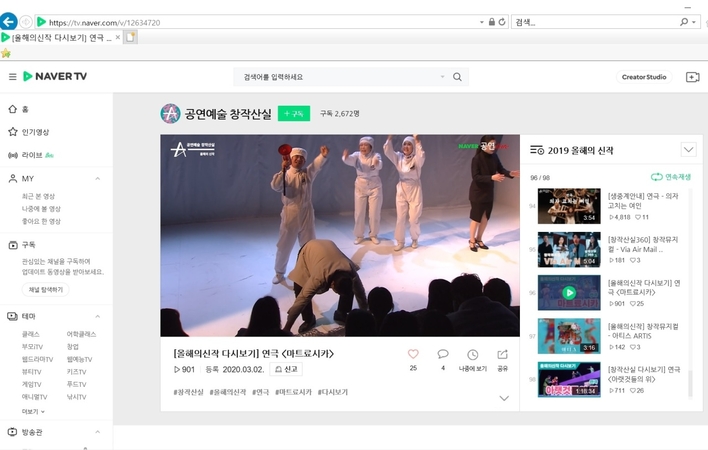Image resolution: width=708 pixels, height=450 pixels.
Task: Click the #마트료시카 hashtag
Action: pyautogui.click(x=293, y=392)
